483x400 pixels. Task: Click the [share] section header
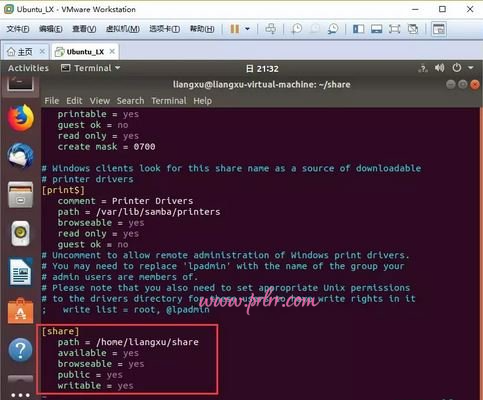tap(60, 331)
